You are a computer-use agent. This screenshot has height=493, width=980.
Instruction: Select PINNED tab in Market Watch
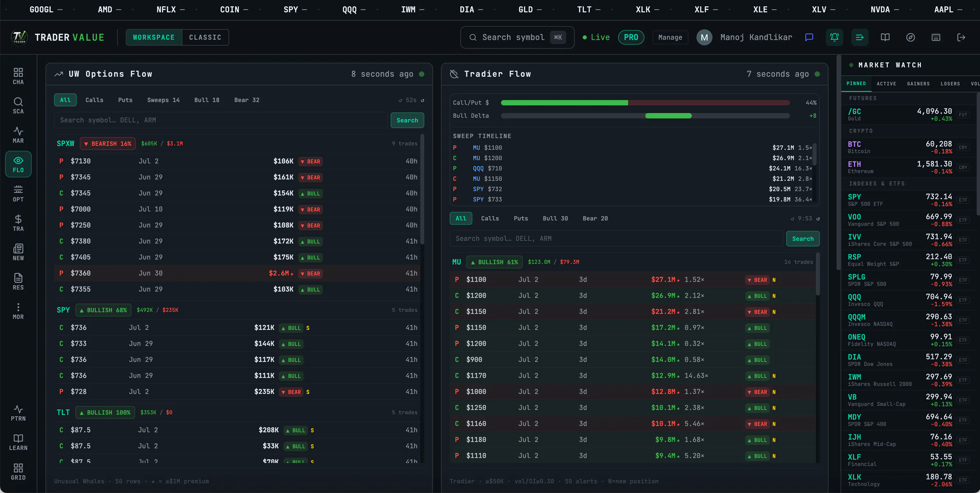click(856, 84)
